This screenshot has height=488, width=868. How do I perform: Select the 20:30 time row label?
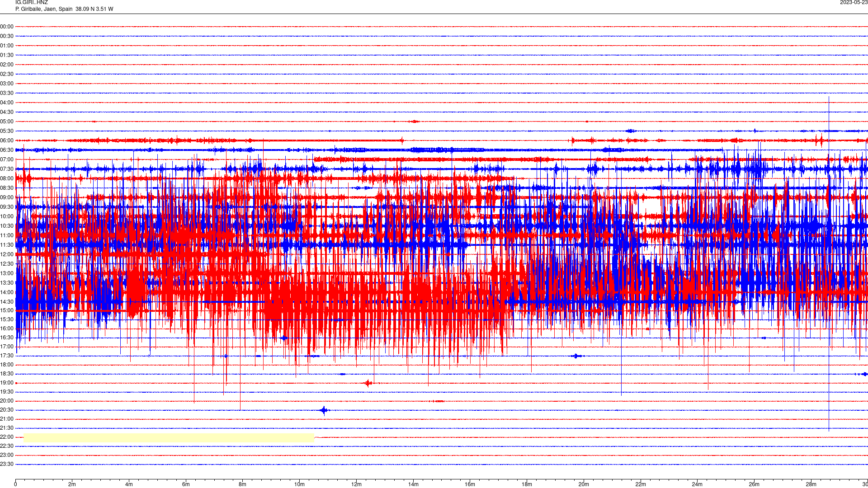coord(7,410)
